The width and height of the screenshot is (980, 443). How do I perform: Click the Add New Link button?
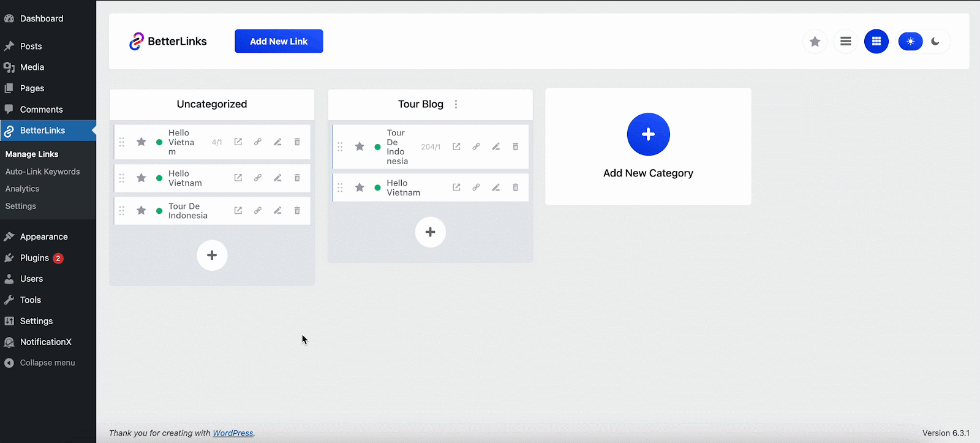point(279,41)
